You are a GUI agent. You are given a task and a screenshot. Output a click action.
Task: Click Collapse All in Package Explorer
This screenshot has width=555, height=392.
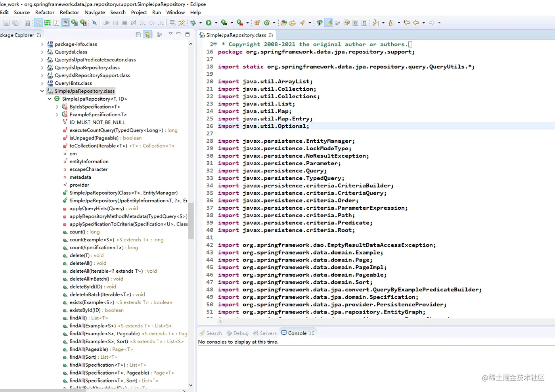138,34
